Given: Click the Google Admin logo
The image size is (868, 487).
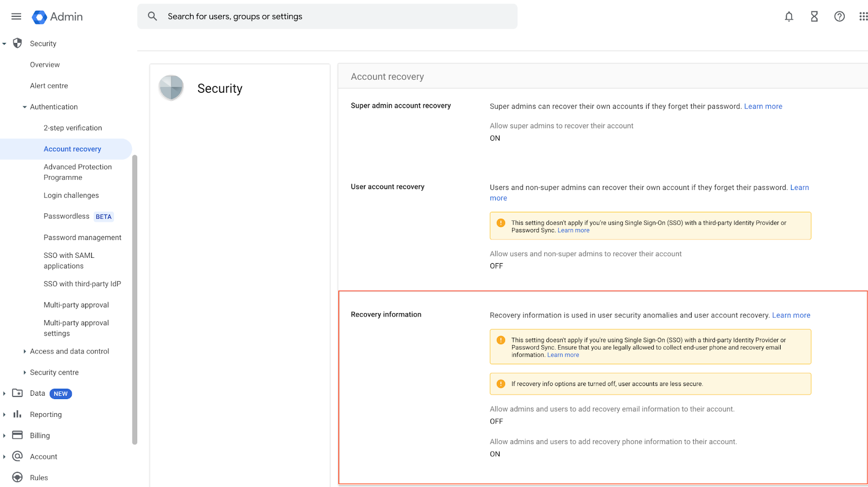Looking at the screenshot, I should (x=58, y=17).
